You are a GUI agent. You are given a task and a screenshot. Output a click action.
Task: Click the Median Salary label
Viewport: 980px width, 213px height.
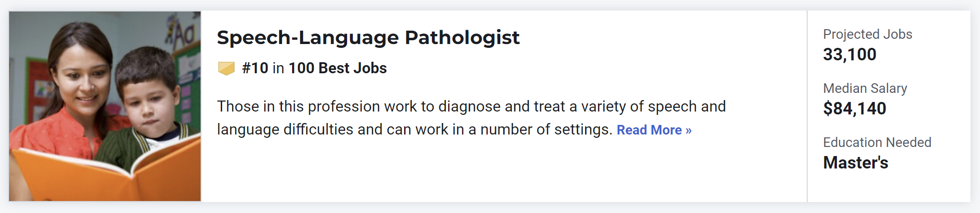[x=865, y=89]
